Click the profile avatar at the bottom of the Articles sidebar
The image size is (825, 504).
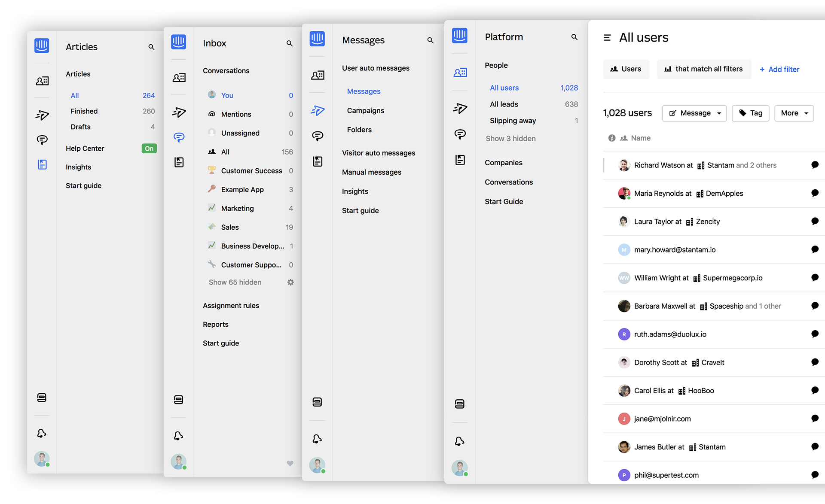click(x=42, y=459)
